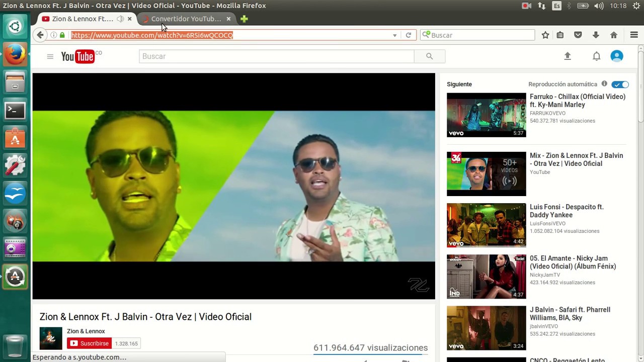644x362 pixels.
Task: Open Trash in the launcher
Action: [15, 346]
